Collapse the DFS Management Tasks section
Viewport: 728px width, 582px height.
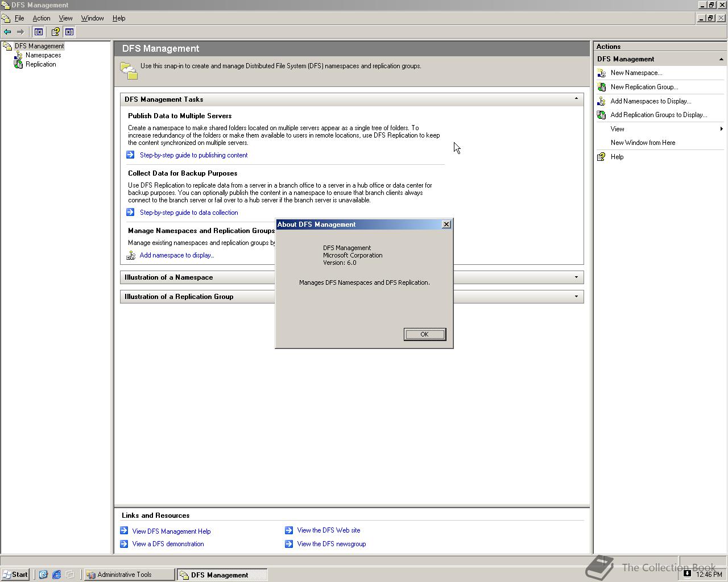coord(576,99)
